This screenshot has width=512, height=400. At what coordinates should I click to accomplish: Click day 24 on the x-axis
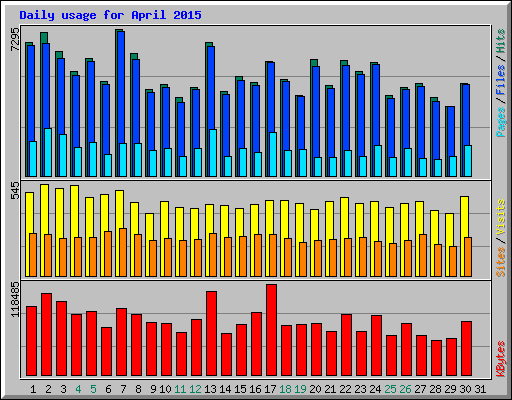375,389
